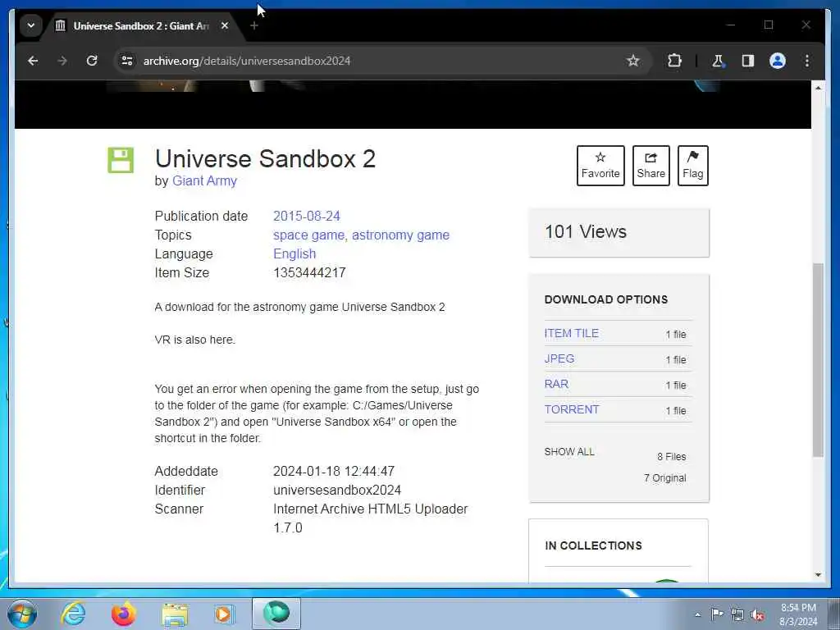Open Chrome Labs flask icon
Viewport: 840px width, 630px height.
(x=718, y=61)
